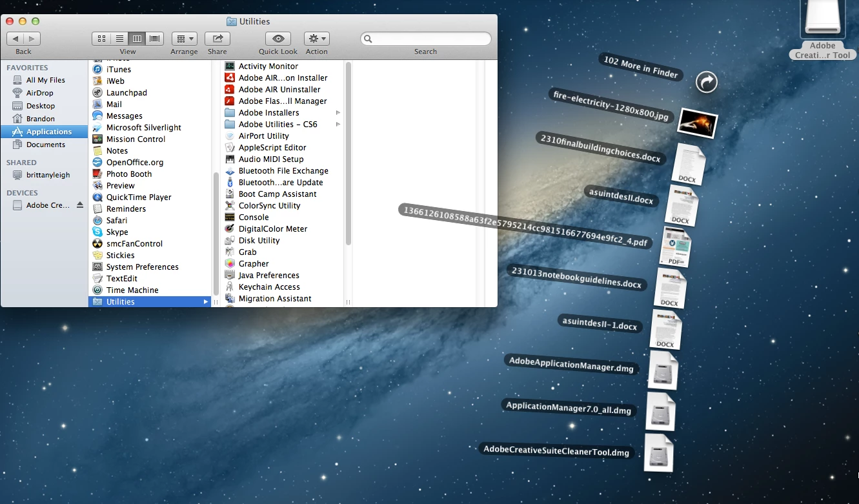Click the Utilities column scrollbar
The image size is (859, 504).
349,154
